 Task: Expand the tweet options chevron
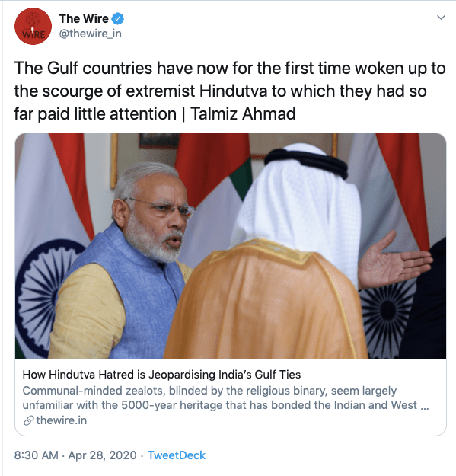441,18
